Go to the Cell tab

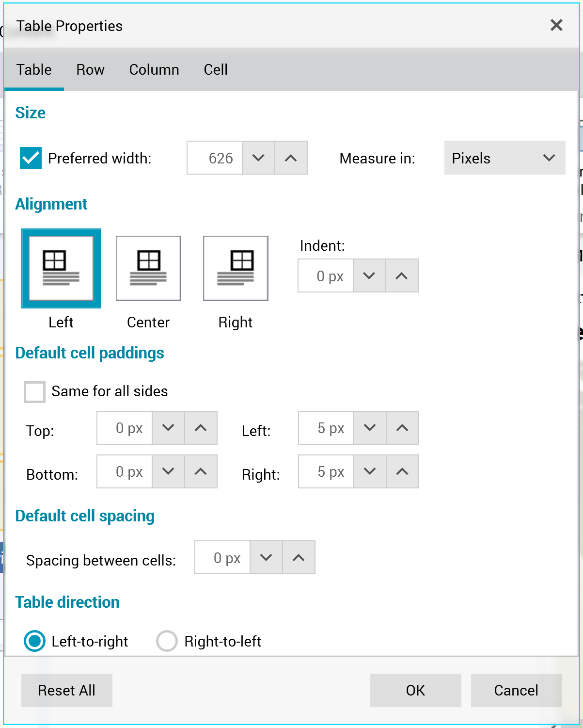(216, 70)
